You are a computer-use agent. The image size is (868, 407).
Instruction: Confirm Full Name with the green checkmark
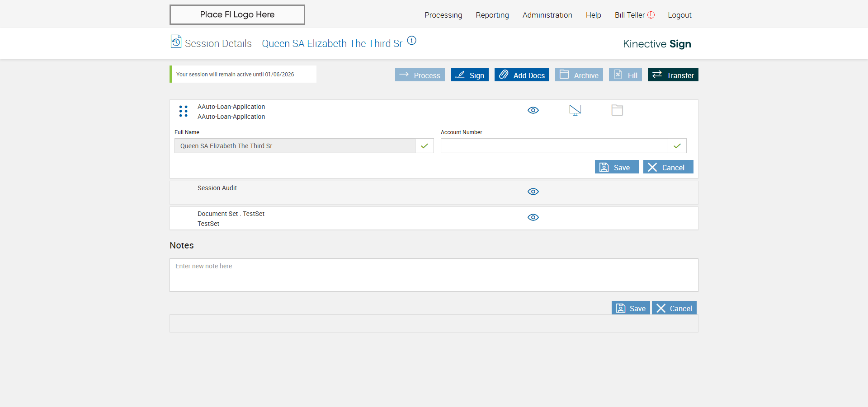pyautogui.click(x=425, y=146)
